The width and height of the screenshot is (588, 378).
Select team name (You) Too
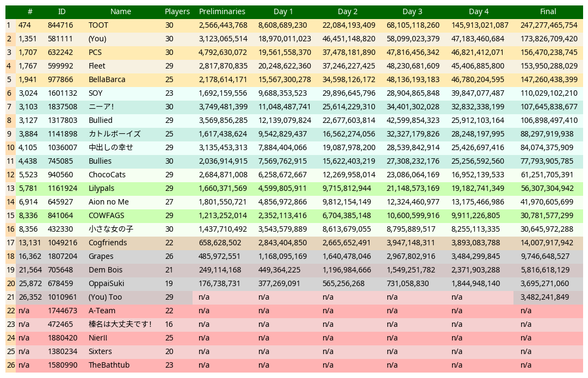106,297
